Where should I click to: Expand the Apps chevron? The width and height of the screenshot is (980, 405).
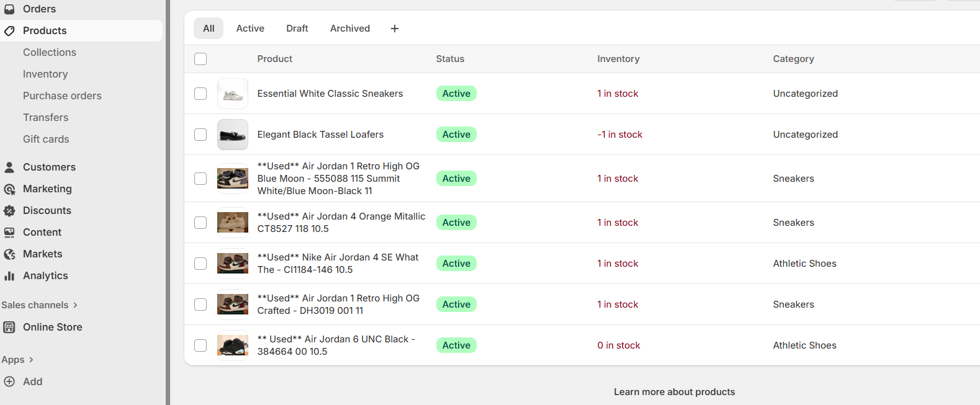(x=31, y=360)
